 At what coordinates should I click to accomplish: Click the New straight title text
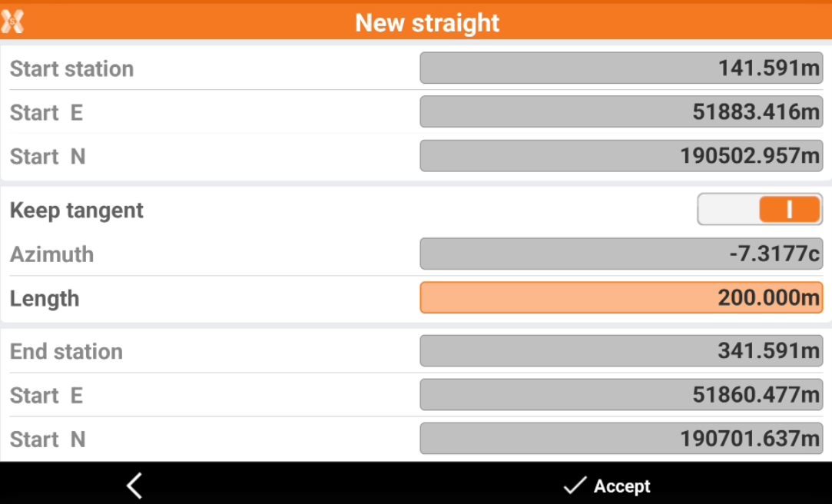(x=427, y=22)
